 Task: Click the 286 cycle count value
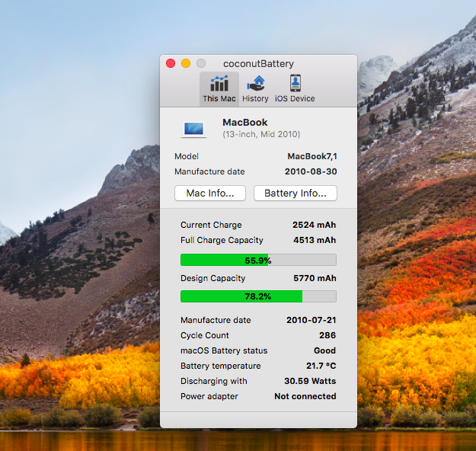click(x=327, y=335)
